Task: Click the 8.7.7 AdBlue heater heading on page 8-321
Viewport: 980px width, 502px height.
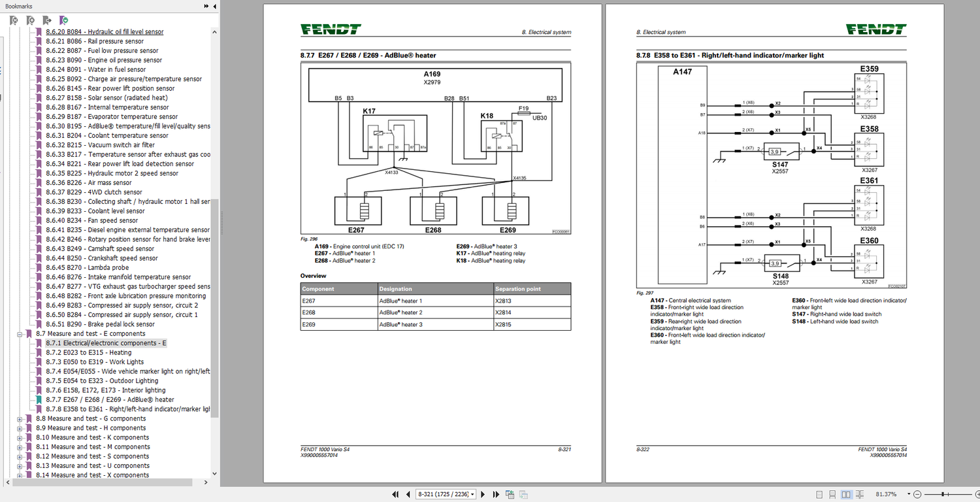Action: [x=368, y=56]
